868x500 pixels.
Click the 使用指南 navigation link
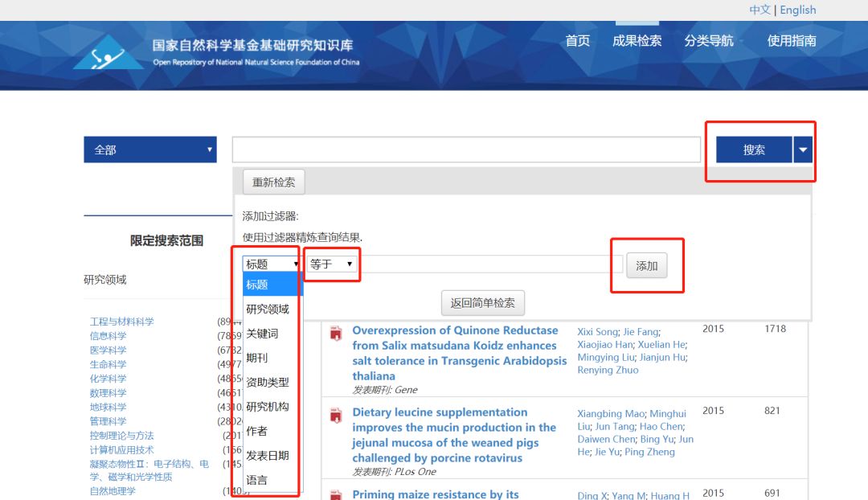pos(792,41)
